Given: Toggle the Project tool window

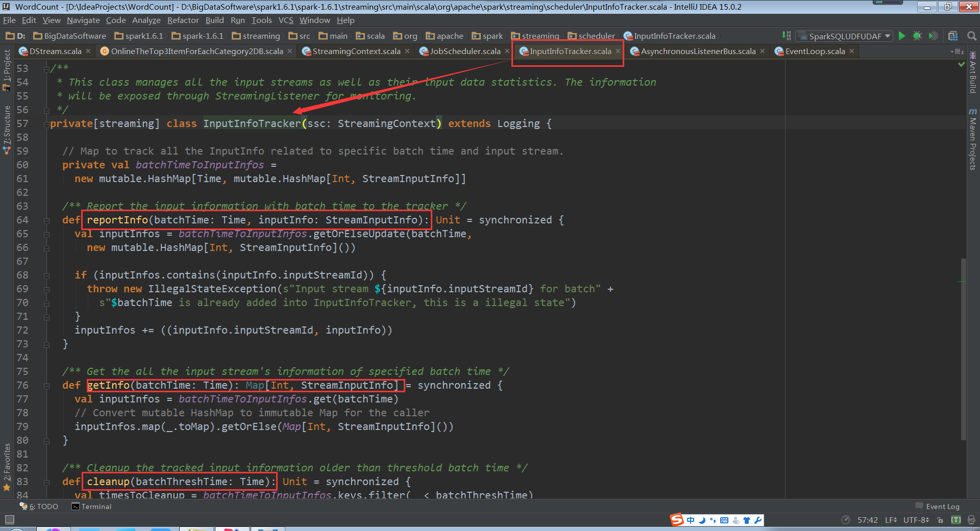Looking at the screenshot, I should pos(7,70).
